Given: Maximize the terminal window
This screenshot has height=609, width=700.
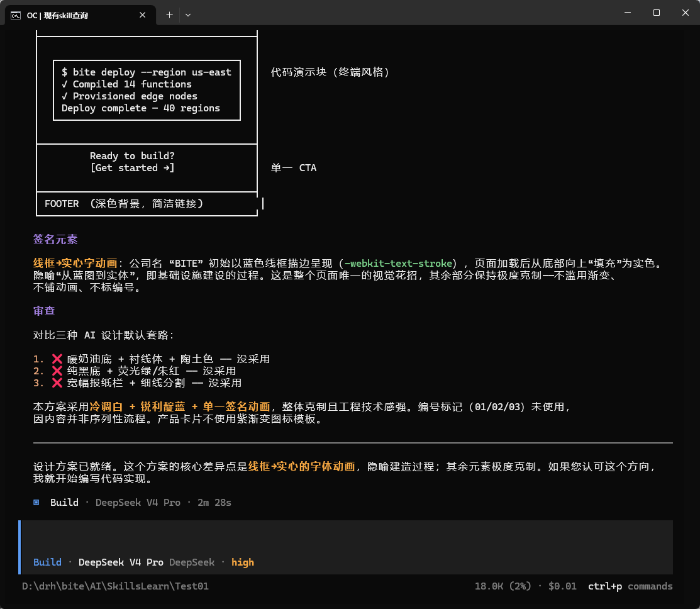Looking at the screenshot, I should tap(656, 13).
